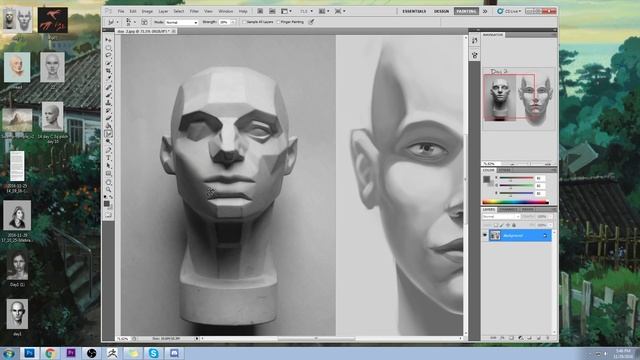Select the Eraser tool
The image size is (640, 360).
(108, 118)
